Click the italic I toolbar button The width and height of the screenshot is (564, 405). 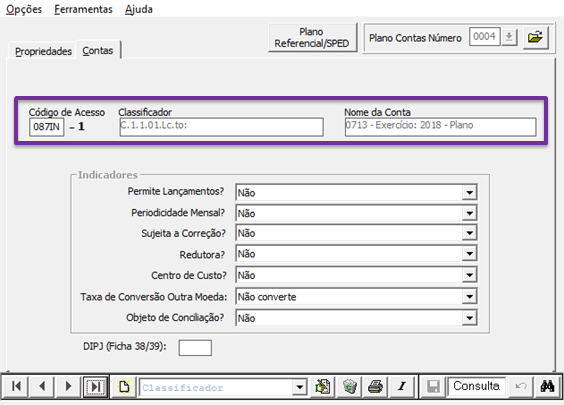click(x=402, y=387)
